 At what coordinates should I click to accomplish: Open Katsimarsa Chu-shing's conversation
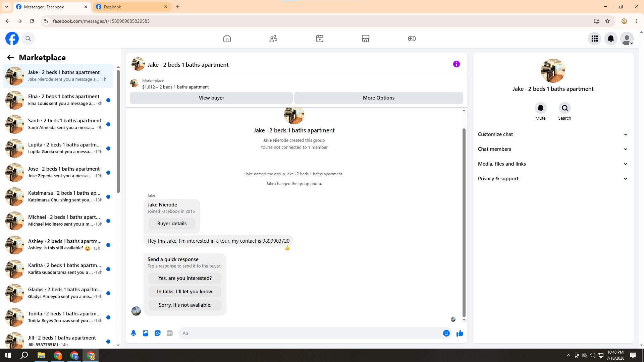[x=58, y=197]
